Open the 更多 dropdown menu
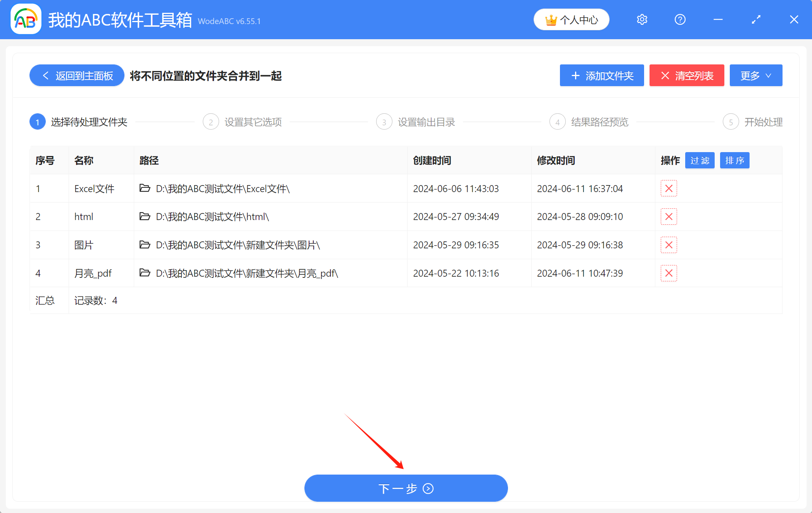The height and width of the screenshot is (513, 812). point(755,75)
